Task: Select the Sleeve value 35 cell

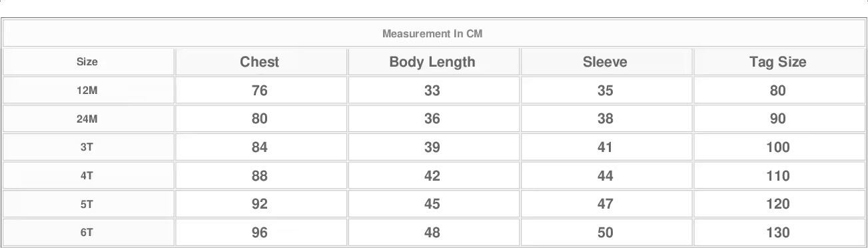Action: tap(605, 91)
